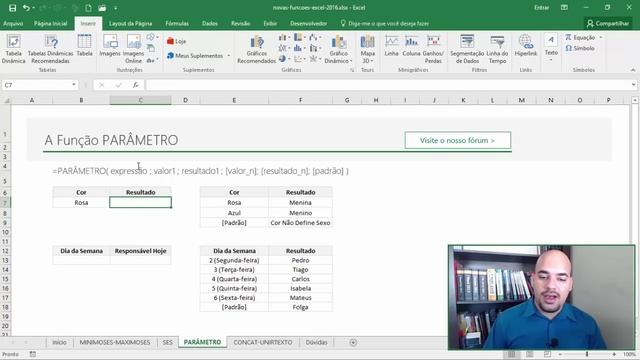Click the New document icon in title bar

point(88,8)
